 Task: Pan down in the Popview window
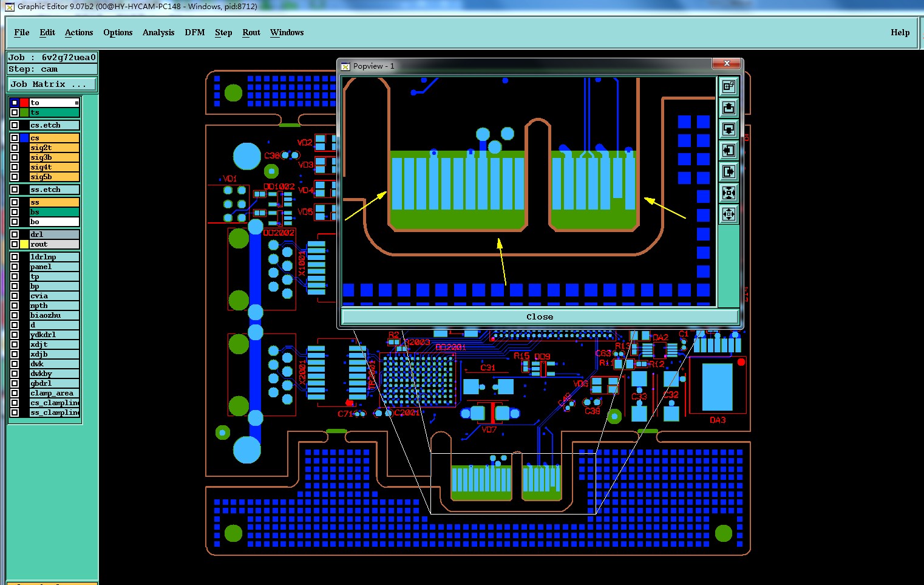coord(729,129)
